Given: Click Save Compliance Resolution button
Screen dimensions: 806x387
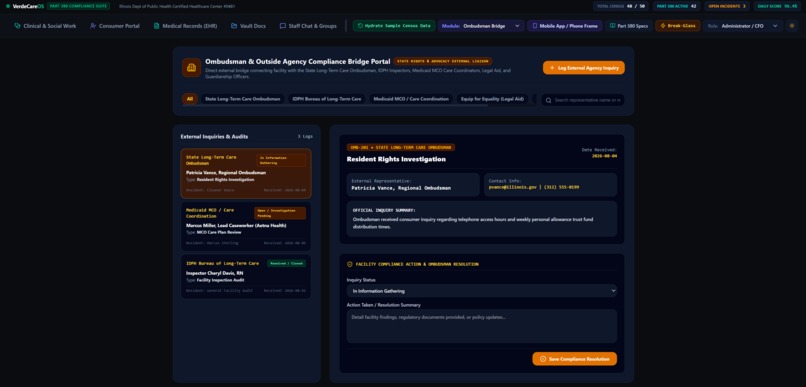Looking at the screenshot, I should [574, 359].
